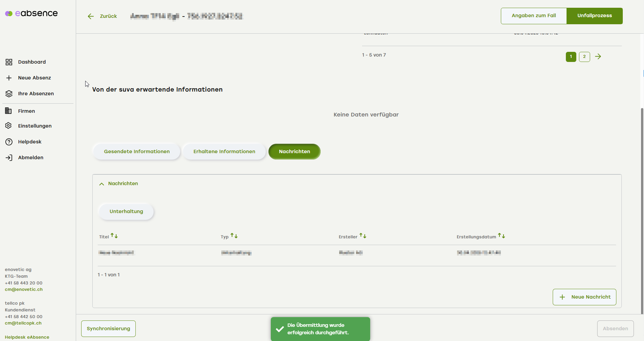
Task: Click the Neue Nachricht button
Action: coord(584,297)
